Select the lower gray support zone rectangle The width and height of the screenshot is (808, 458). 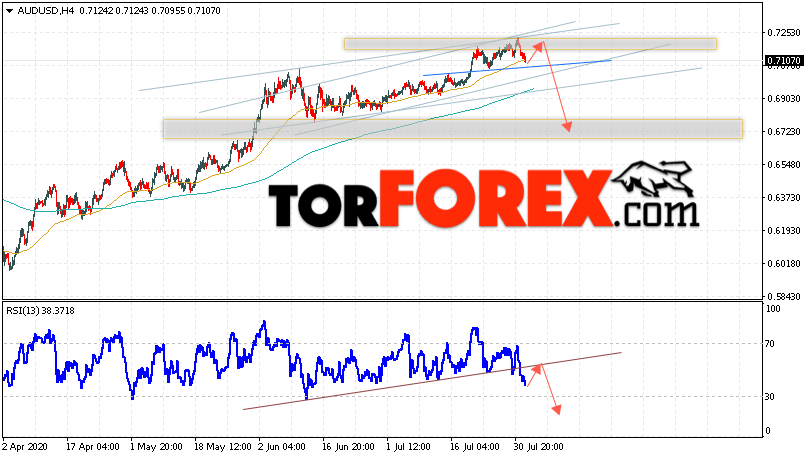click(x=453, y=129)
